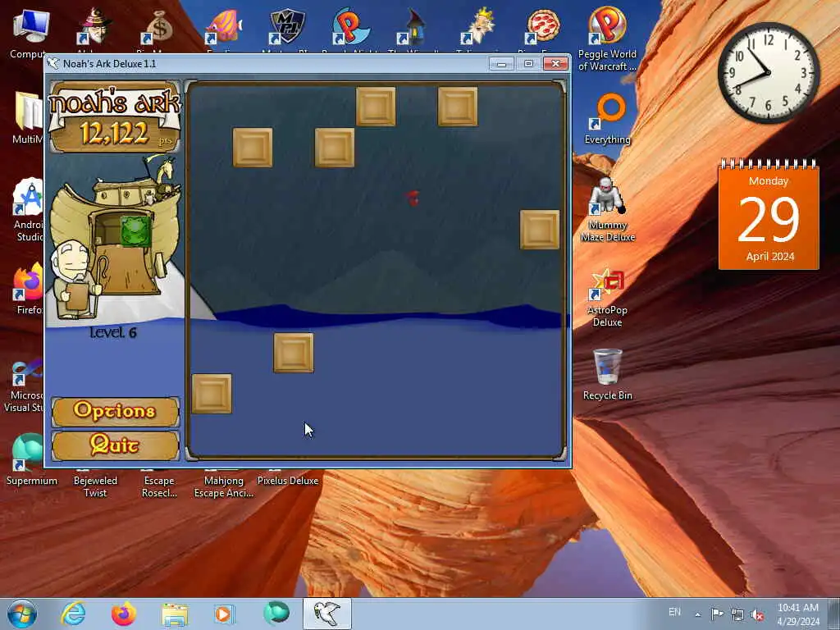
Task: Launch the Microsoft Visual Studio shortcut
Action: (25, 386)
